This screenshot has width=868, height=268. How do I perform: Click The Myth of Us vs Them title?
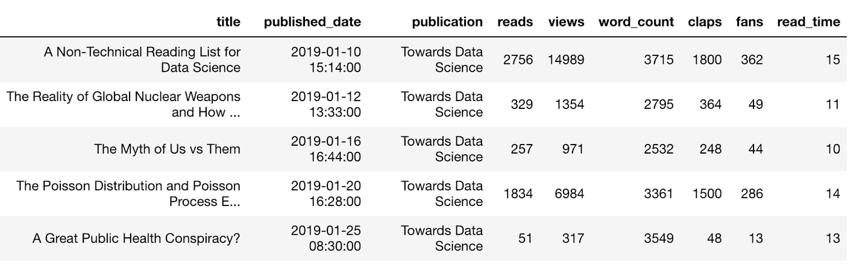click(x=167, y=149)
